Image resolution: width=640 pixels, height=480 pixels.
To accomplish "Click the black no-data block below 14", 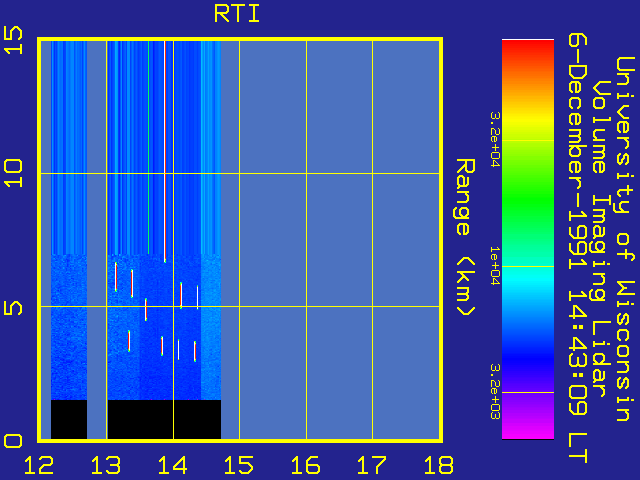I will coord(164,420).
